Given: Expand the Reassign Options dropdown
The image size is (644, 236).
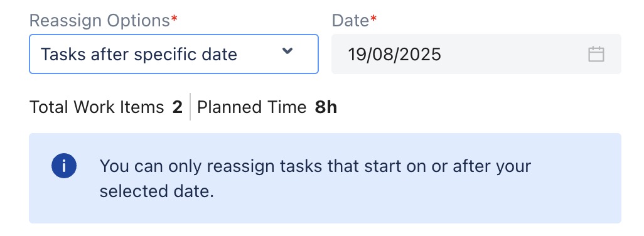Looking at the screenshot, I should 174,54.
